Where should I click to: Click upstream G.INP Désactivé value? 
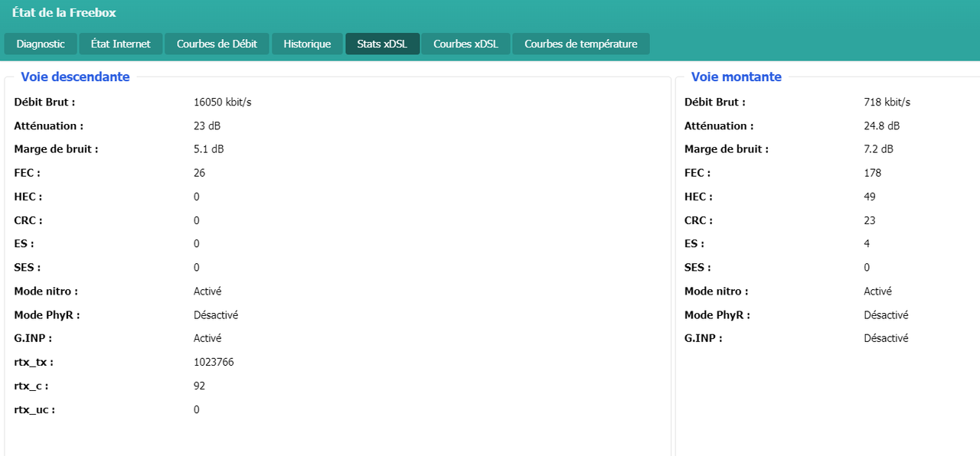coord(886,338)
